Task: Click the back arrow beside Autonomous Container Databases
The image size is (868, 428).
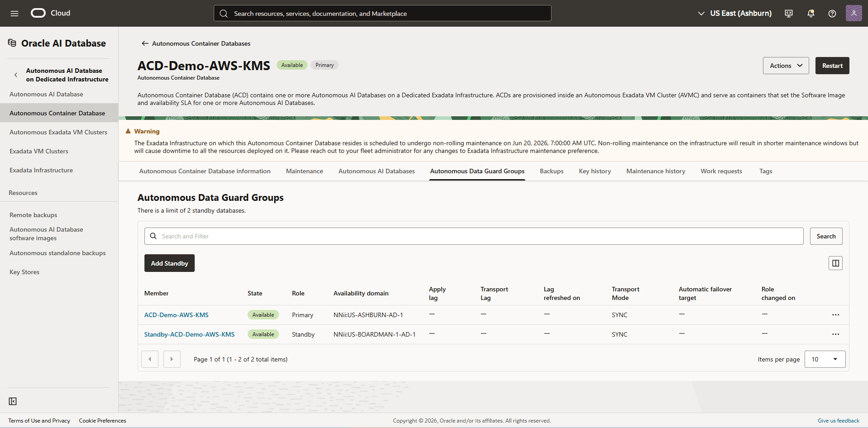Action: point(145,43)
